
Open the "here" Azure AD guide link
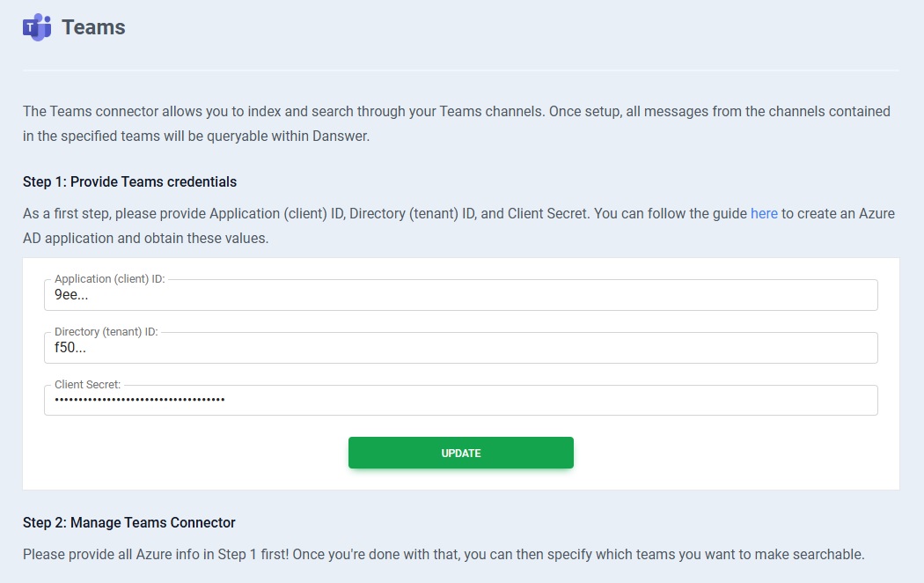click(764, 213)
